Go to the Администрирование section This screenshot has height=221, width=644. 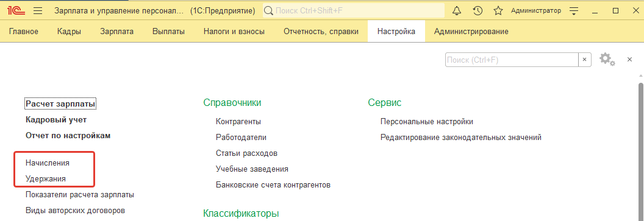pyautogui.click(x=471, y=32)
